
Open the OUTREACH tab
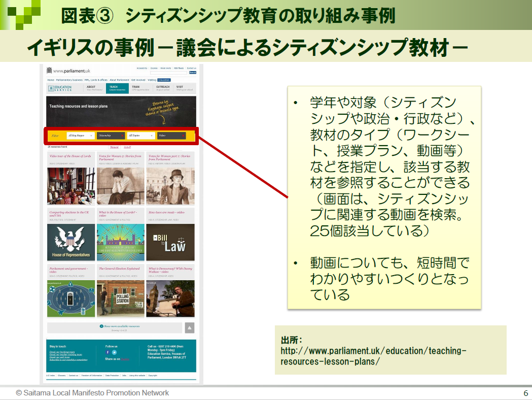pyautogui.click(x=163, y=88)
